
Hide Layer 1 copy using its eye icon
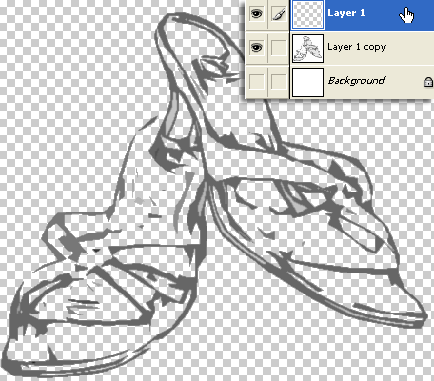click(x=256, y=48)
